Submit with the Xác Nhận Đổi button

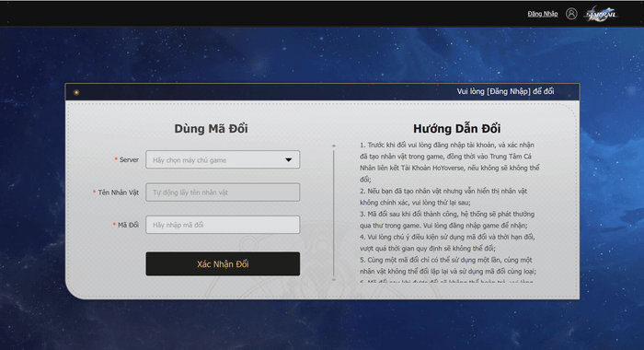tap(223, 263)
